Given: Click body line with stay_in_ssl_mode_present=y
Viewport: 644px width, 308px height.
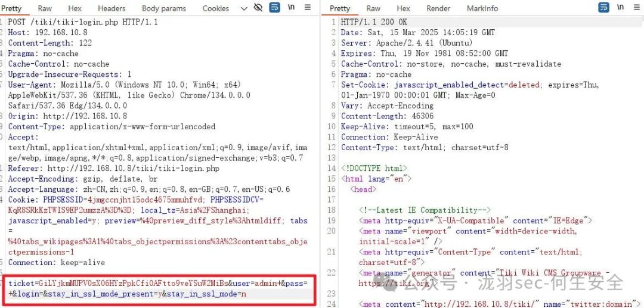Looking at the screenshot, I should click(x=128, y=294).
